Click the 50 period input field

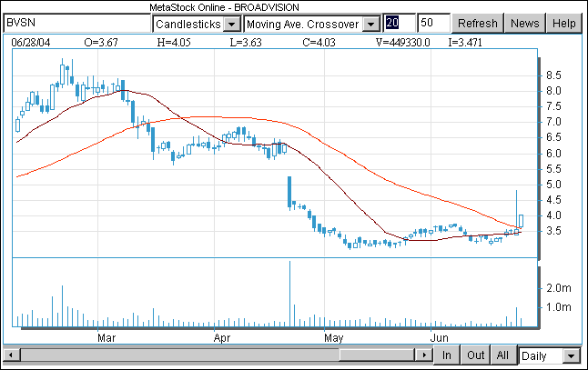(434, 24)
